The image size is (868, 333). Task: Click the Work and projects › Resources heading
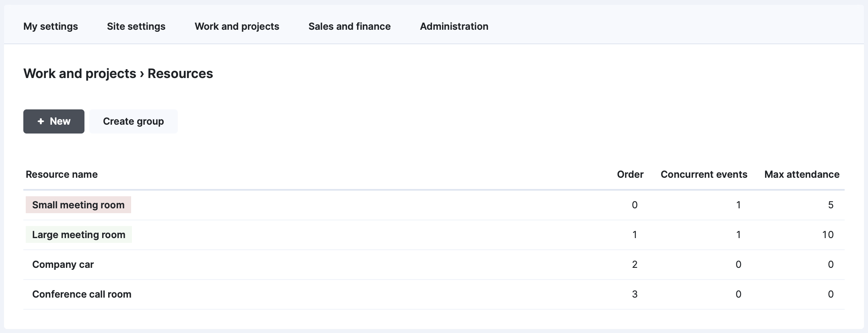click(x=118, y=74)
